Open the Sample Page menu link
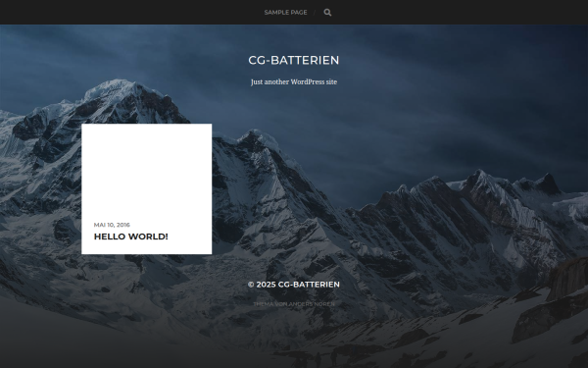Image resolution: width=588 pixels, height=368 pixels. (285, 13)
